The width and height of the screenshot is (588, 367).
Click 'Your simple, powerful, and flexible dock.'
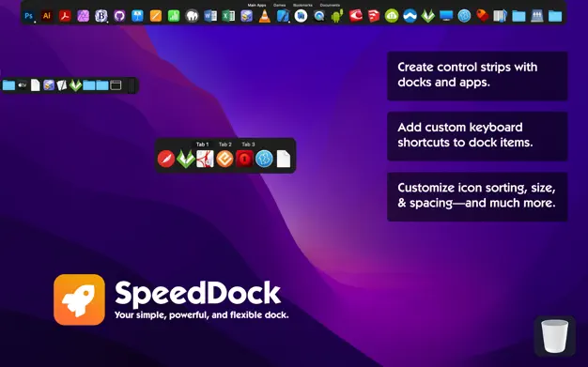pyautogui.click(x=201, y=314)
